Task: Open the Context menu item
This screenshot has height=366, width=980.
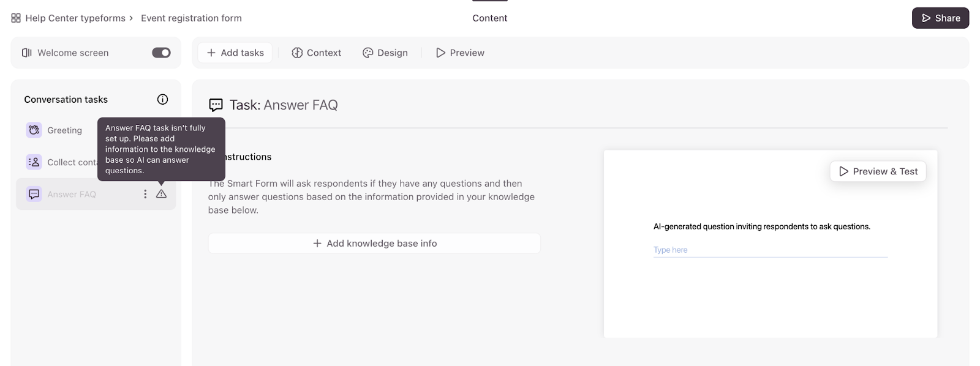Action: click(317, 53)
